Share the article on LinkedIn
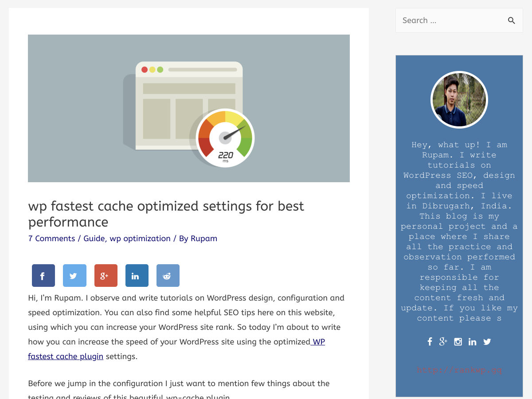 tap(137, 276)
